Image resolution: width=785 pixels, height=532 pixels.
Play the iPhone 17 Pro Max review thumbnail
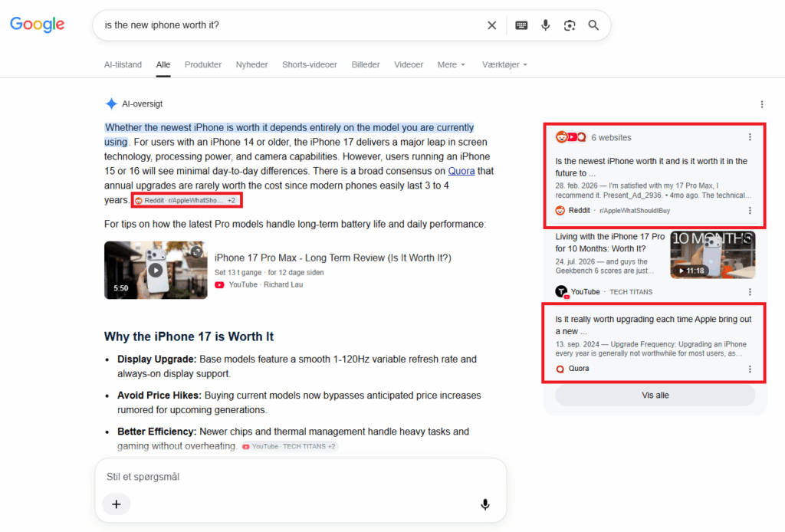[156, 271]
